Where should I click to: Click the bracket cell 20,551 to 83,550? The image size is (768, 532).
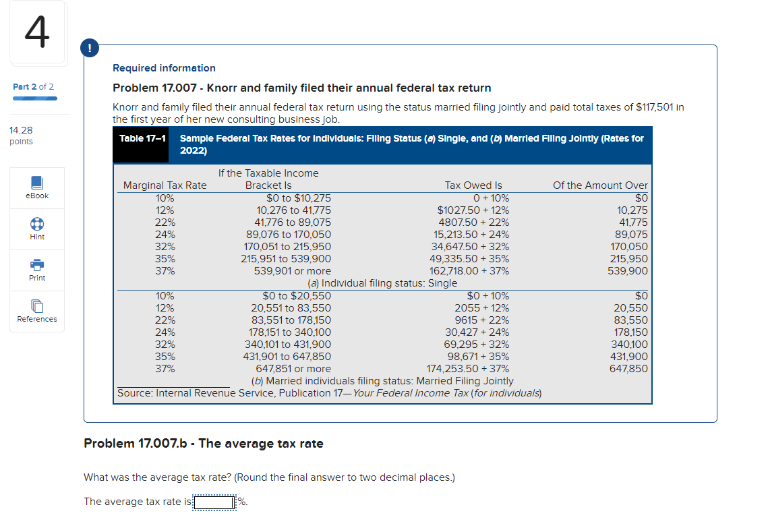pyautogui.click(x=291, y=308)
